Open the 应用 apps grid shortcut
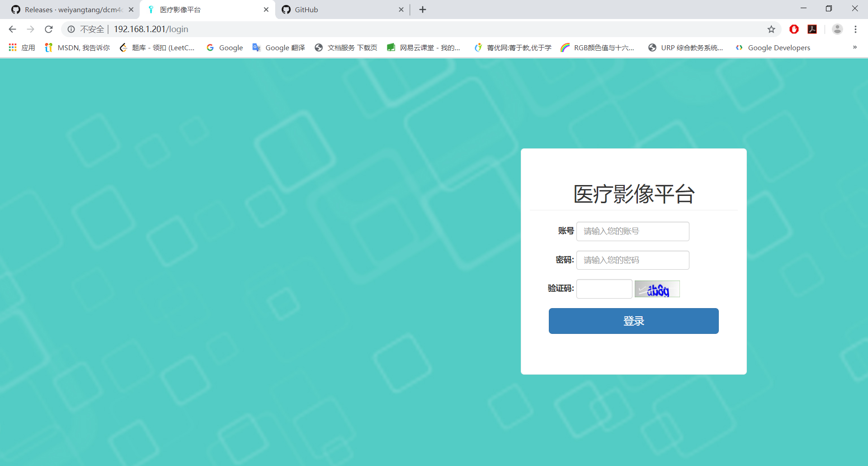The image size is (868, 466). [x=22, y=48]
